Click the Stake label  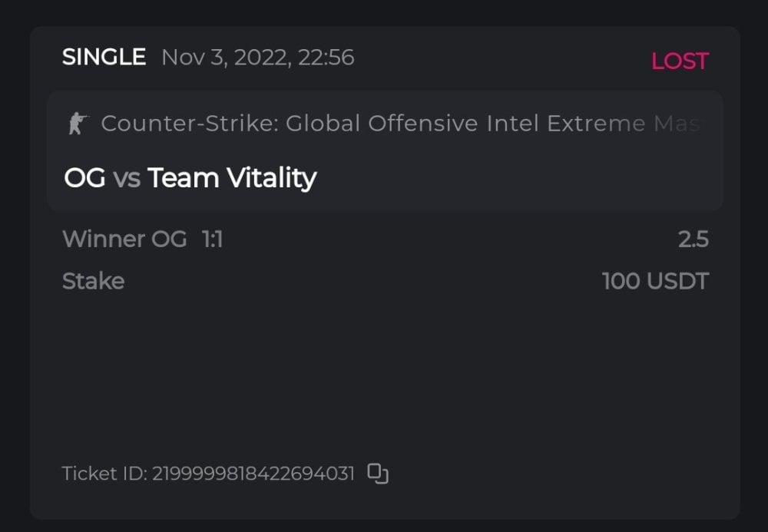(93, 281)
